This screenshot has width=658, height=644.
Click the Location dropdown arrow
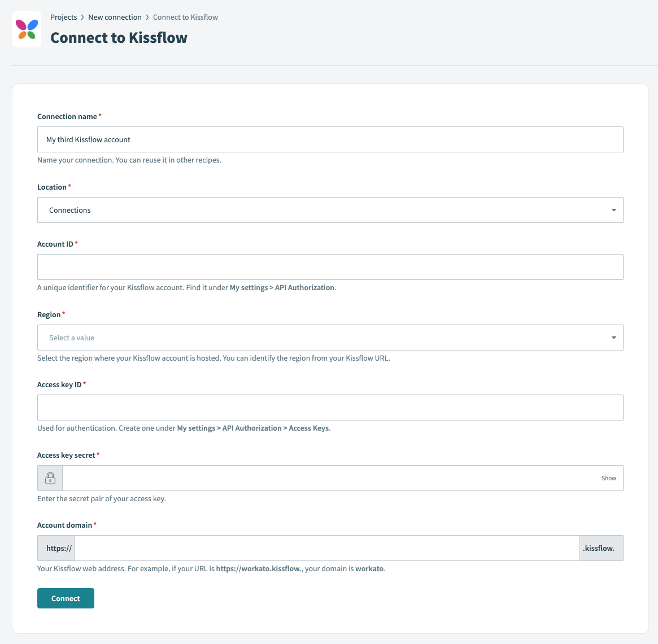pos(613,211)
